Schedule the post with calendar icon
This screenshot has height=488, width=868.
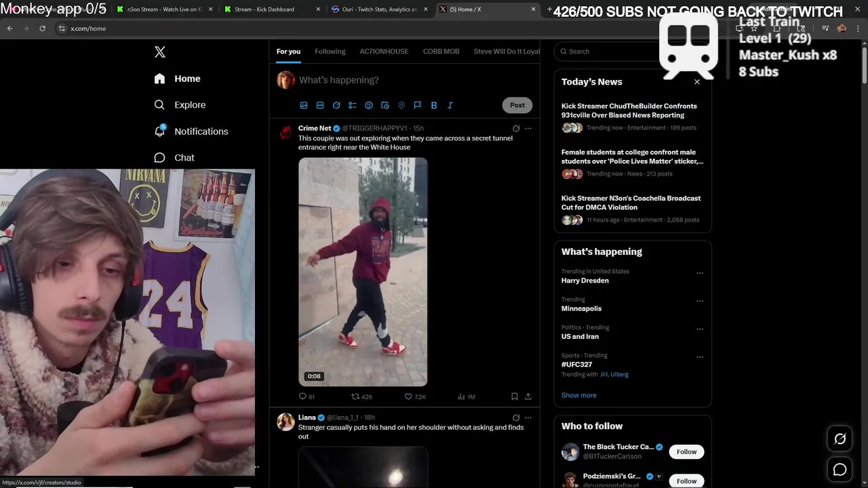point(385,105)
